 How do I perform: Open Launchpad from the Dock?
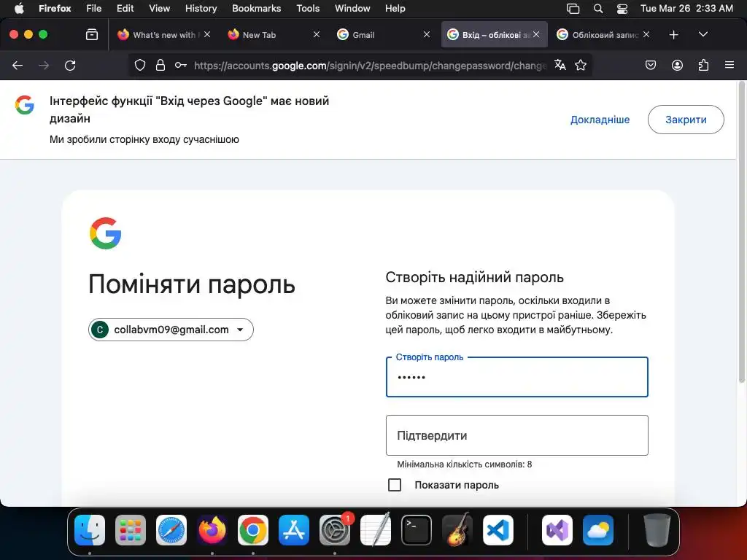pyautogui.click(x=131, y=530)
